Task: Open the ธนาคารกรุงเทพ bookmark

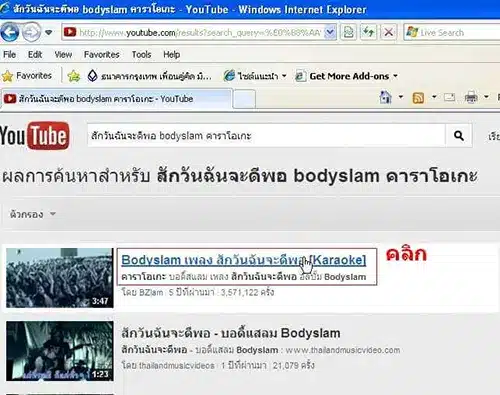Action: [x=149, y=76]
